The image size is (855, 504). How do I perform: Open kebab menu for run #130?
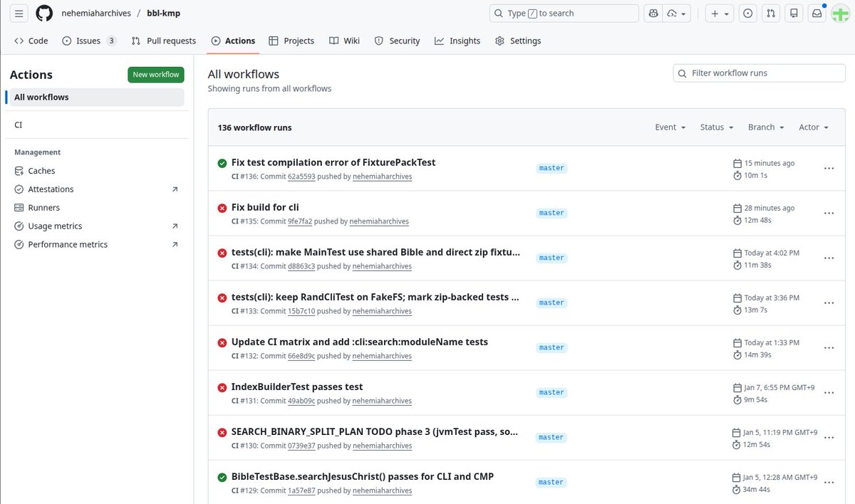tap(829, 438)
